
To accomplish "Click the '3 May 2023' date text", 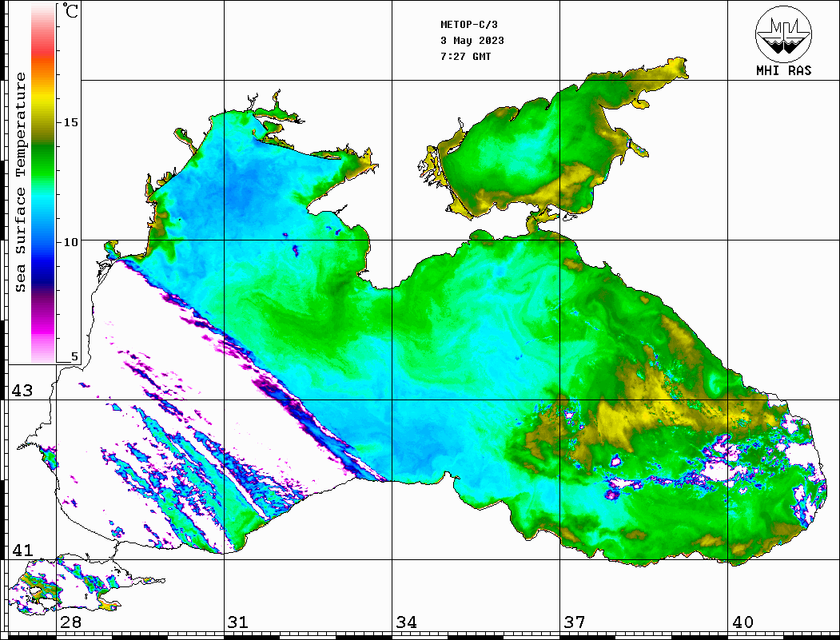I will [472, 41].
